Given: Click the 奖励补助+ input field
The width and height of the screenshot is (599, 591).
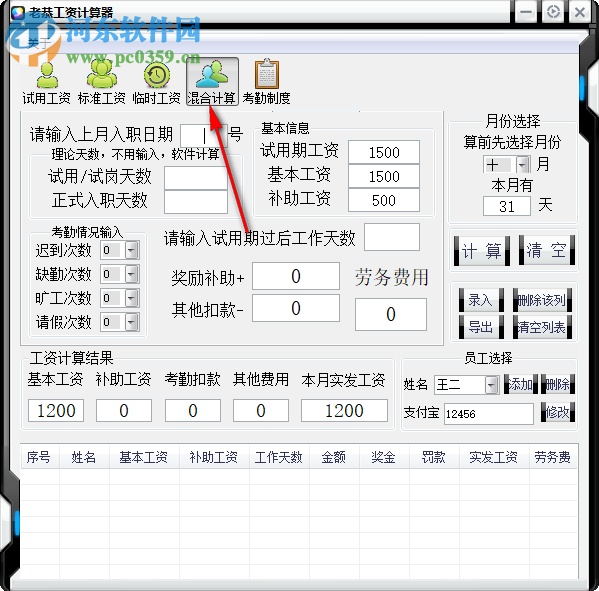Looking at the screenshot, I should (x=296, y=276).
